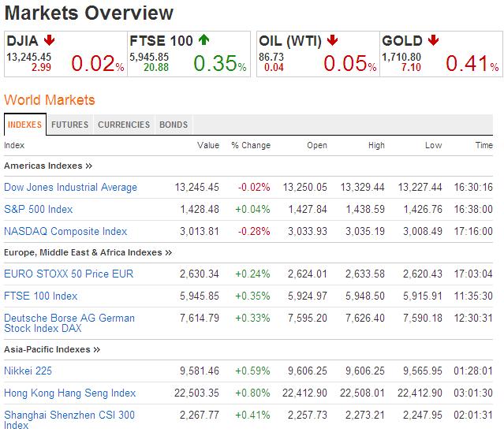Switch to the FUTURES tab

click(69, 125)
